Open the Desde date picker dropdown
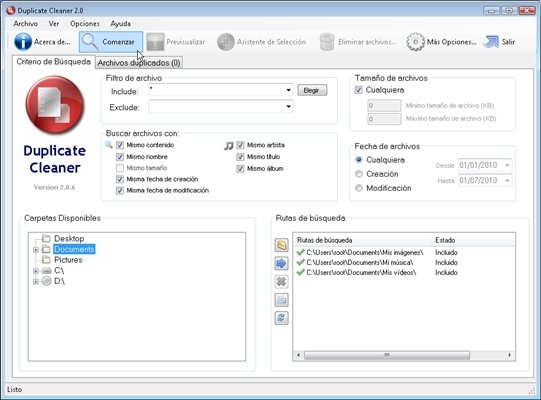 [507, 165]
